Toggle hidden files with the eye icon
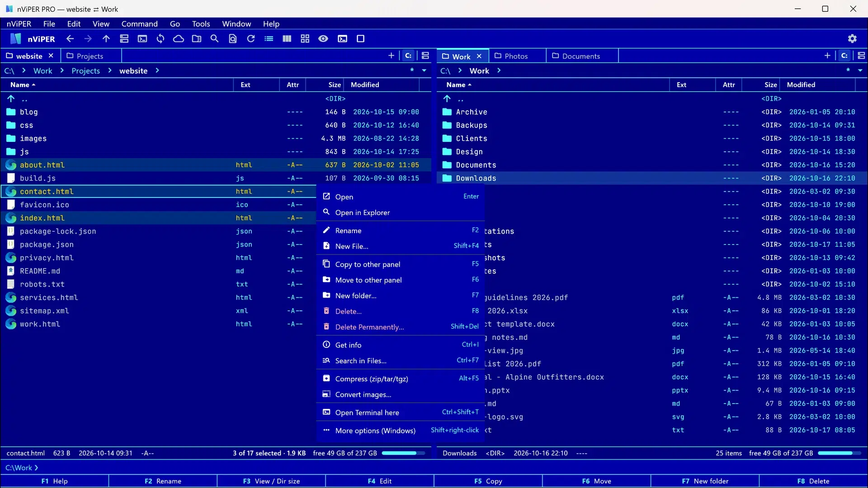 pyautogui.click(x=323, y=39)
